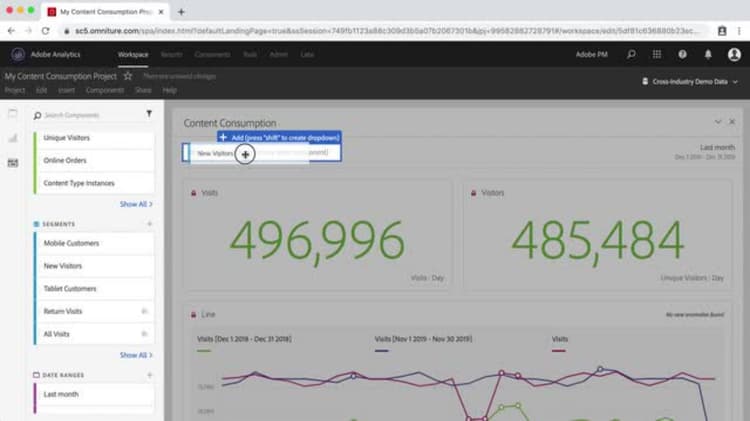Click the icon on Return Visits row
Viewport: 750px width, 421px height.
click(144, 311)
